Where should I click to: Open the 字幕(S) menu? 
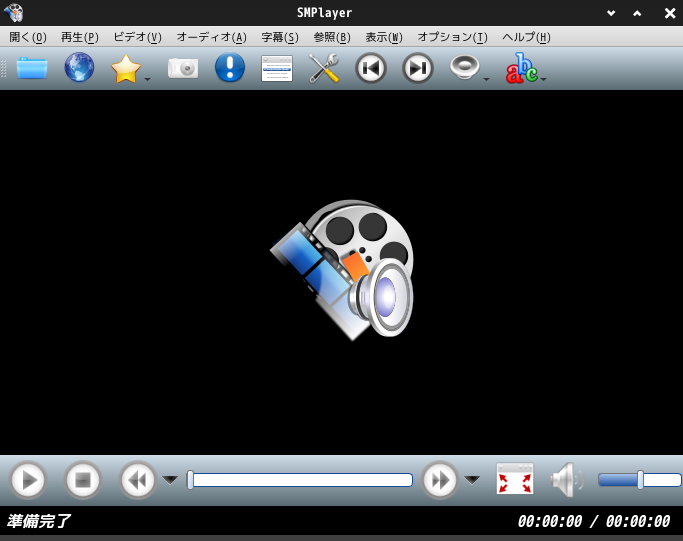280,37
